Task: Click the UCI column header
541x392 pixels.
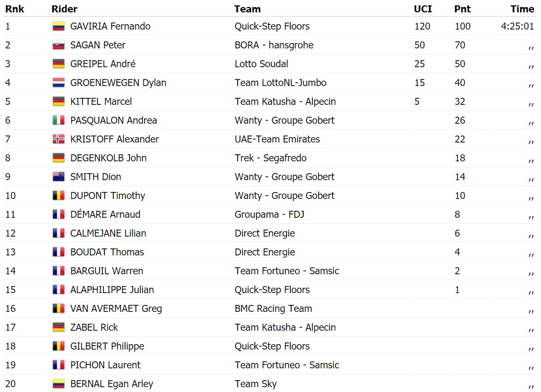Action: (x=423, y=9)
